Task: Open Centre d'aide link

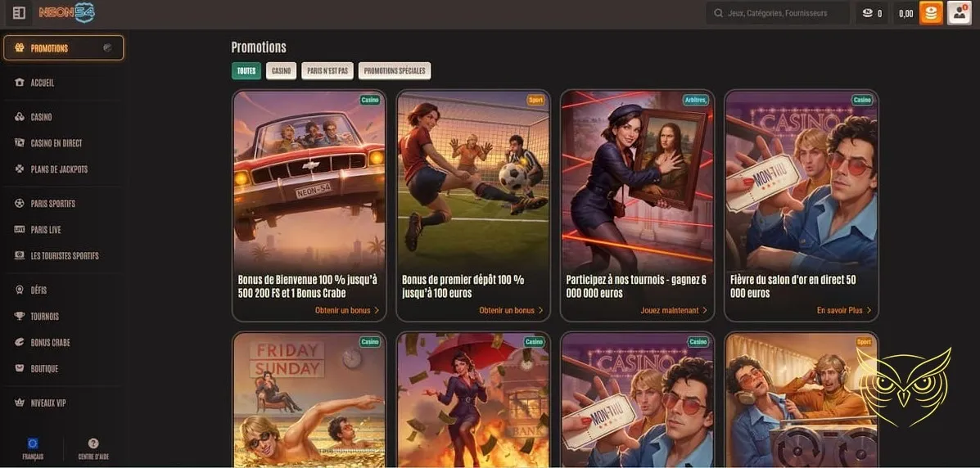Action: [x=94, y=448]
